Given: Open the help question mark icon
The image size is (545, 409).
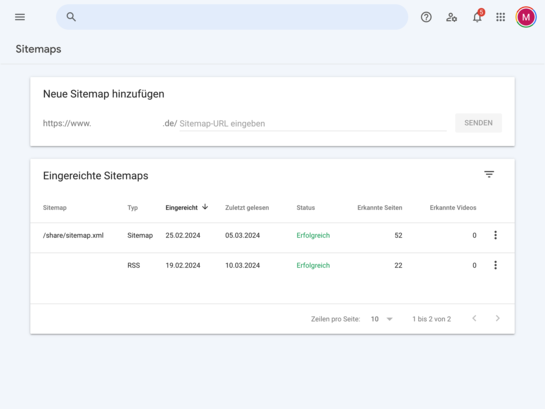Looking at the screenshot, I should tap(426, 17).
